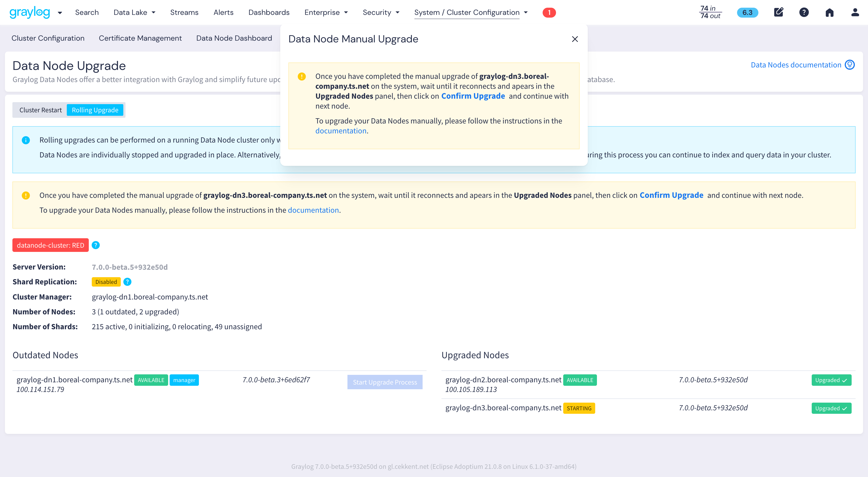
Task: Click the Shard Replication help icon
Action: [127, 282]
